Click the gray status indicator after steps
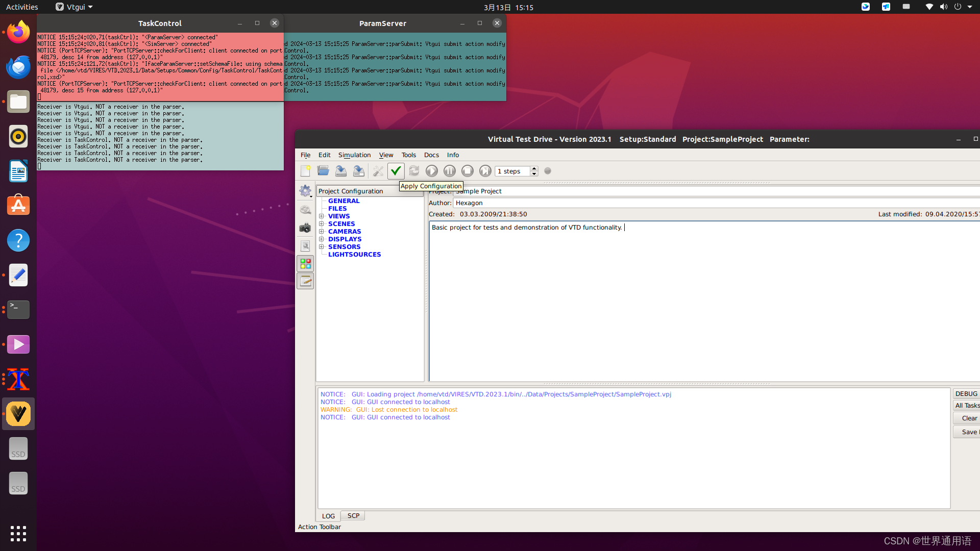Screen dimensions: 980x551 548,171
